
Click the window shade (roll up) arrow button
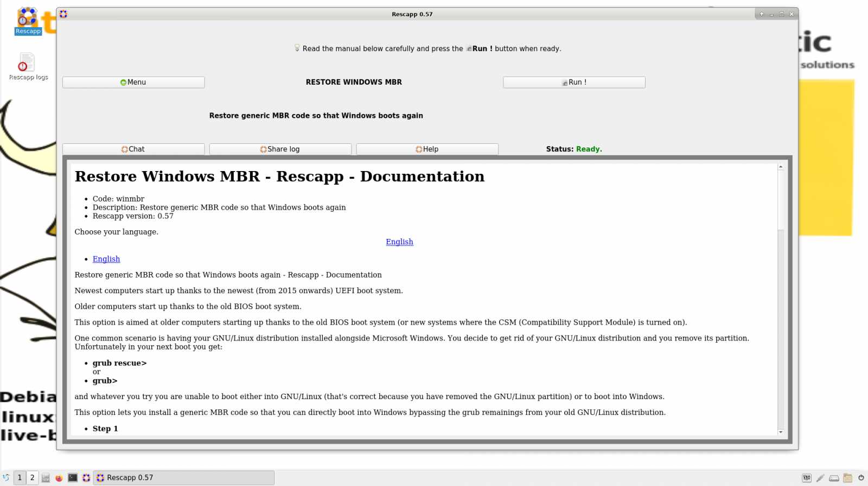(762, 14)
